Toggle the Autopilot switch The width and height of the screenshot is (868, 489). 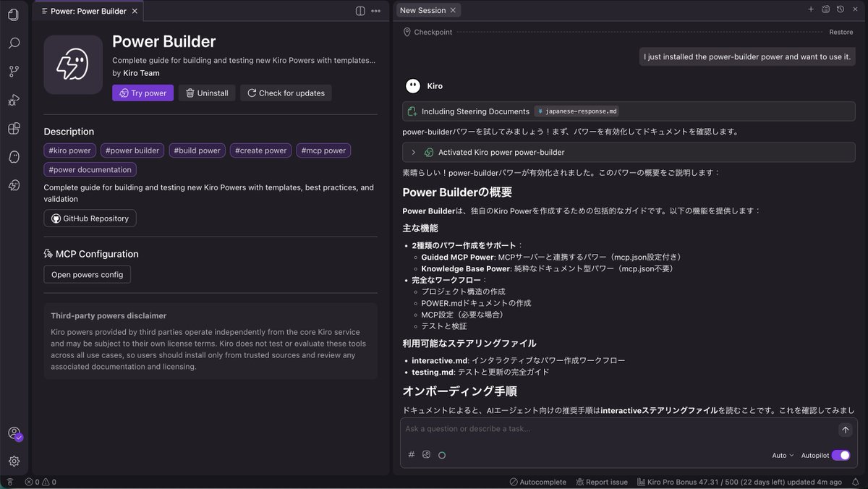point(841,455)
